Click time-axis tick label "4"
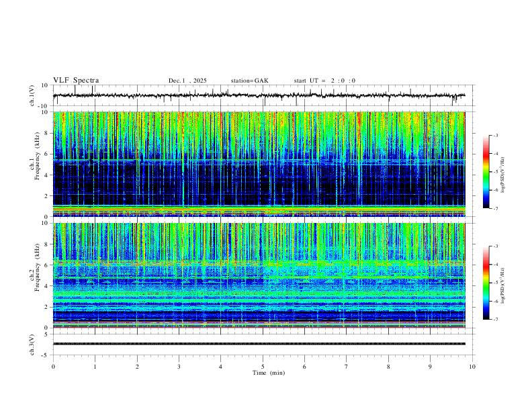 click(x=220, y=367)
